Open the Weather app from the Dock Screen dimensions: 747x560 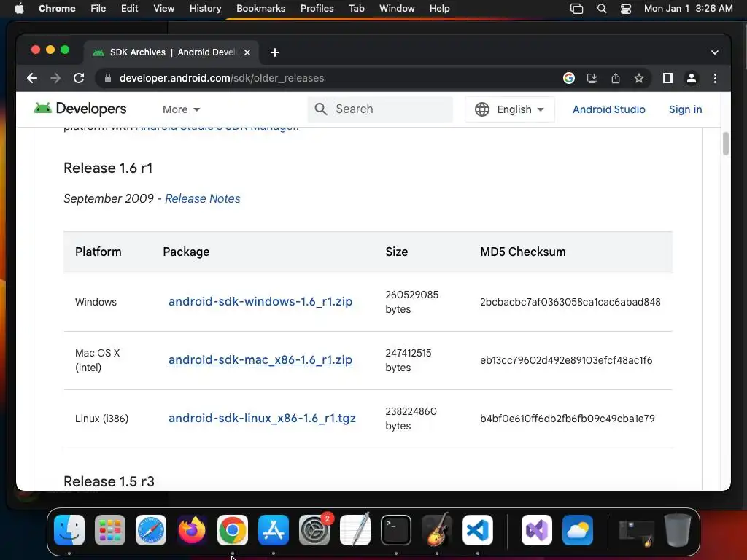pos(578,529)
